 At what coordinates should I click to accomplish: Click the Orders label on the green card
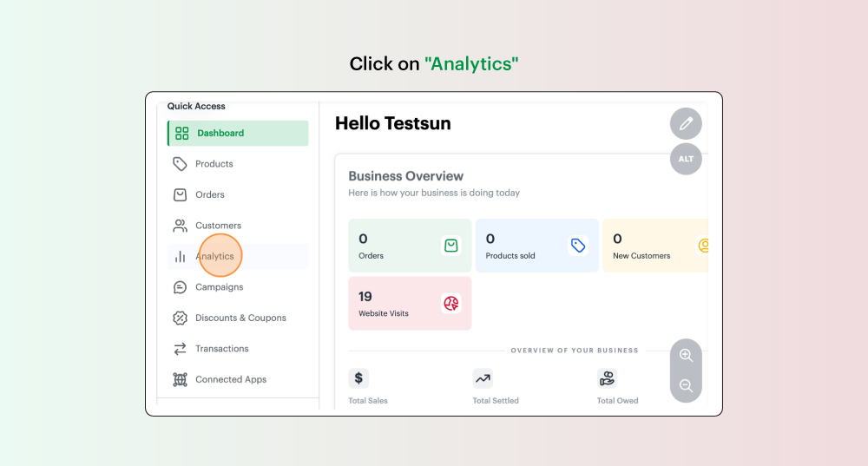coord(371,256)
